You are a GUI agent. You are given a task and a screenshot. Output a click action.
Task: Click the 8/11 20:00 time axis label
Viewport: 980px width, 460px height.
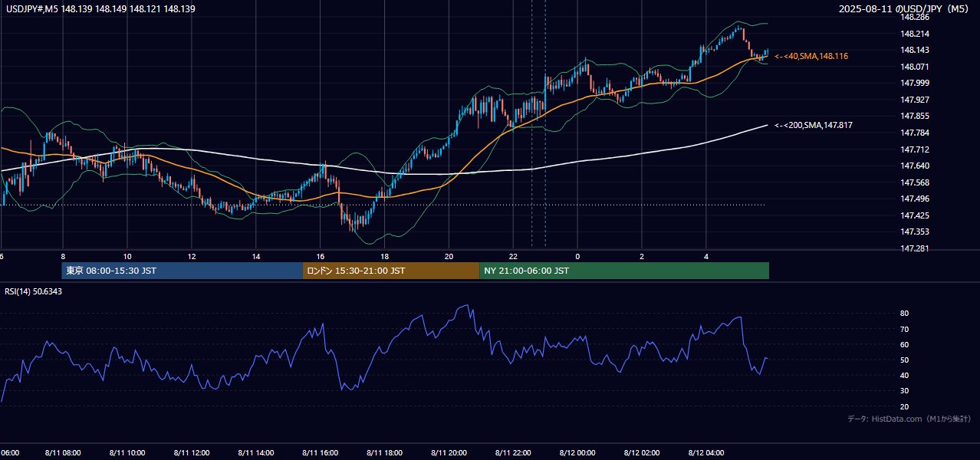pos(449,452)
